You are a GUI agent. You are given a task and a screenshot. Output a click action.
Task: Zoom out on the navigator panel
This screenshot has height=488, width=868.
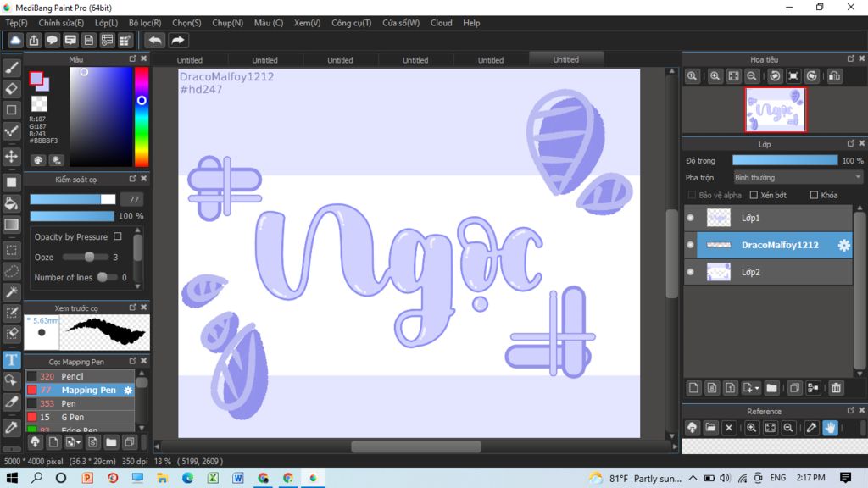click(x=752, y=76)
